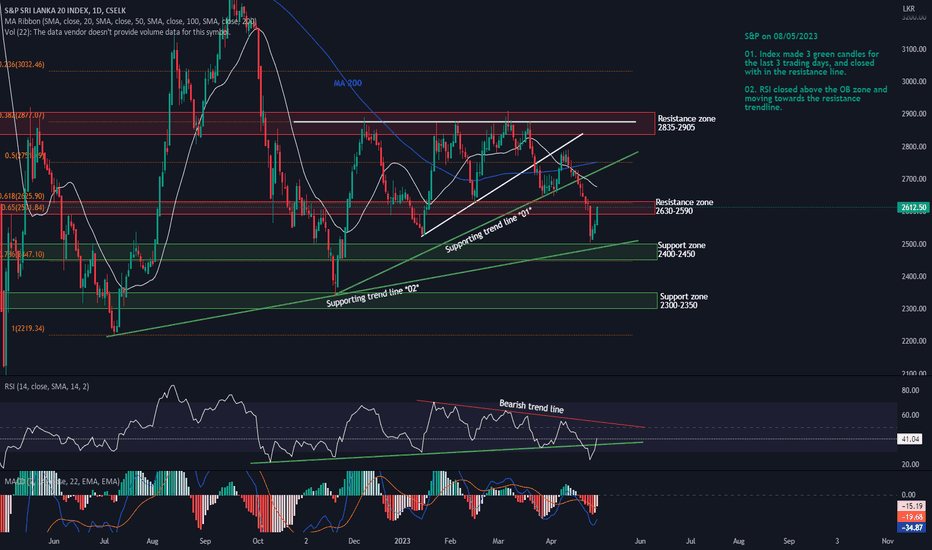
Task: Click the blue MA 200 label
Action: (348, 83)
